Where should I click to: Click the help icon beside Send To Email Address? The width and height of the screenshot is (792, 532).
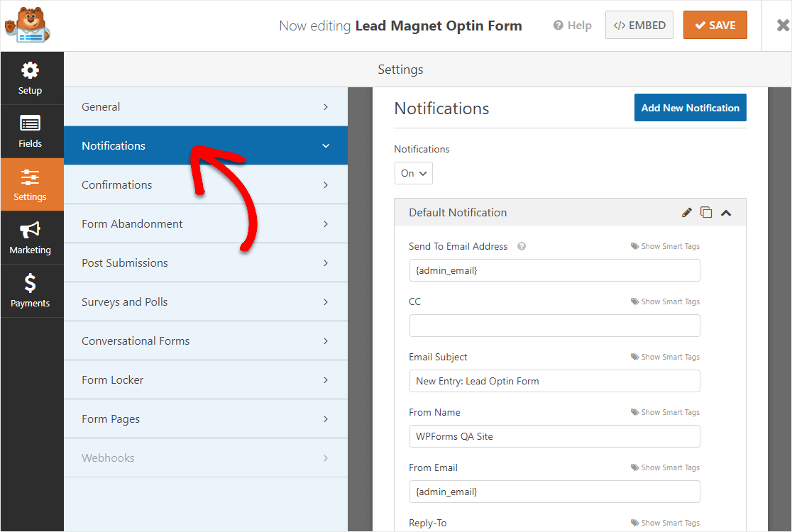click(522, 247)
